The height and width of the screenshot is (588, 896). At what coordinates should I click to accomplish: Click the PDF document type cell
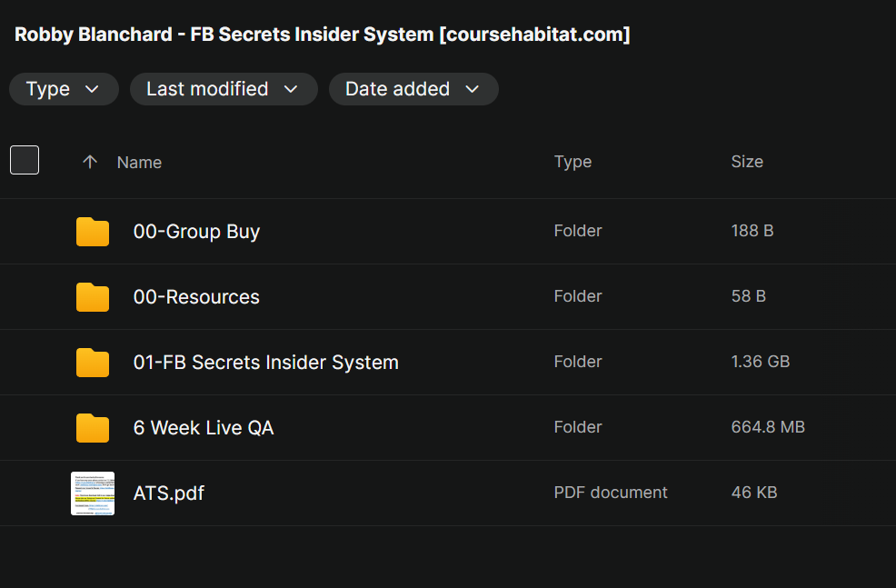click(611, 493)
